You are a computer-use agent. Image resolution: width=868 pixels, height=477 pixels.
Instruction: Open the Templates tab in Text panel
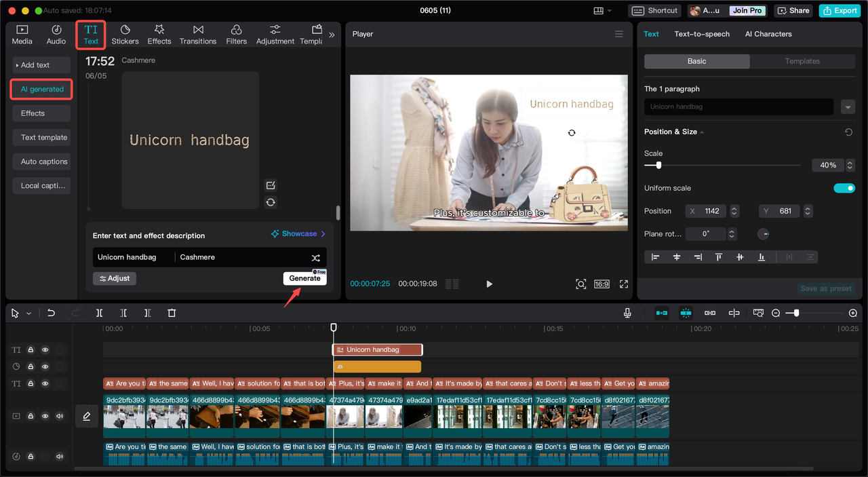(802, 61)
